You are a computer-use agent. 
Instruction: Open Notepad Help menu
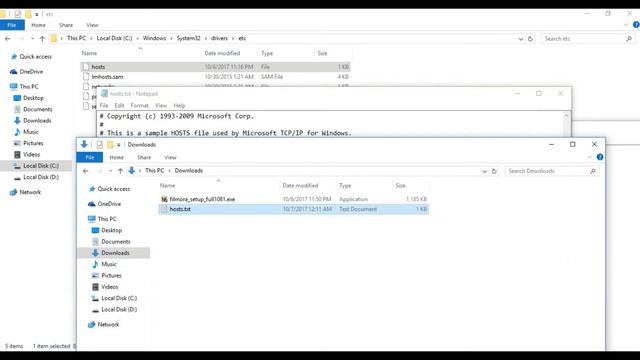click(179, 105)
